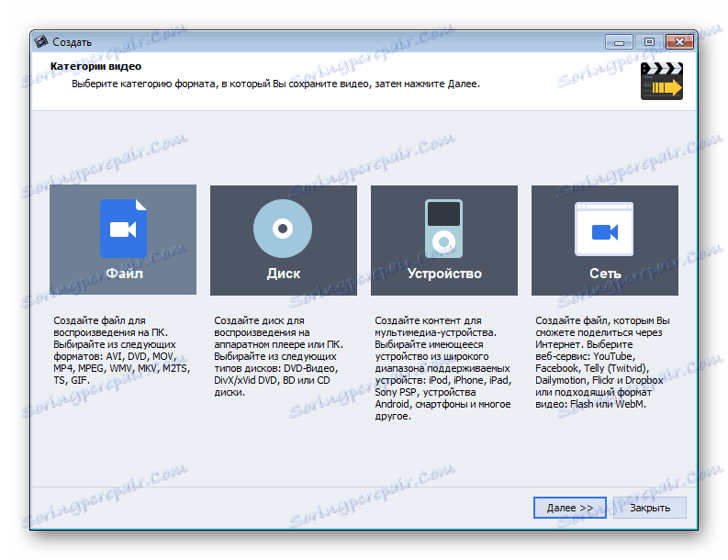This screenshot has width=728, height=560.
Task: Click the description 'Создайте файл, которым Вы'
Action: coord(602,363)
